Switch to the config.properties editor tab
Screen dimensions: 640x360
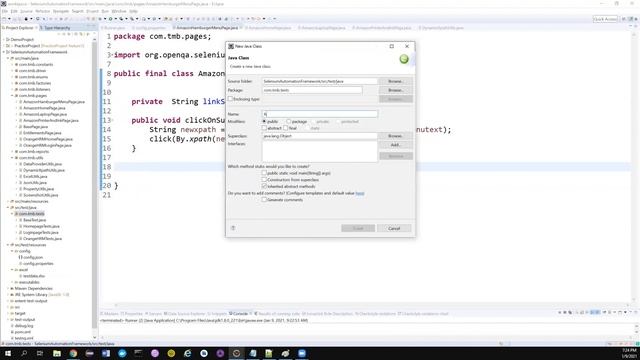[150, 28]
